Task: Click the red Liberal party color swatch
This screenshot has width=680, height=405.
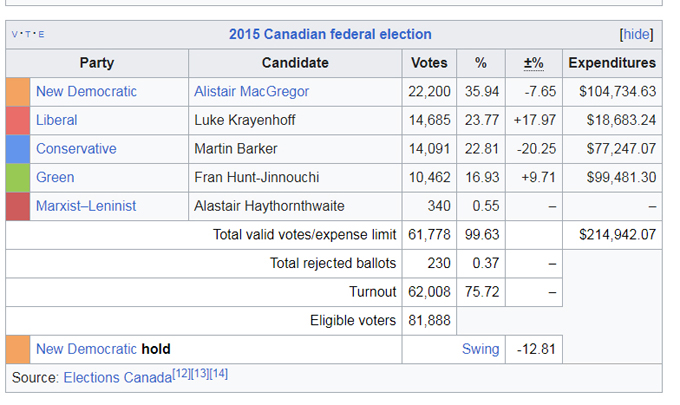Action: coord(18,120)
